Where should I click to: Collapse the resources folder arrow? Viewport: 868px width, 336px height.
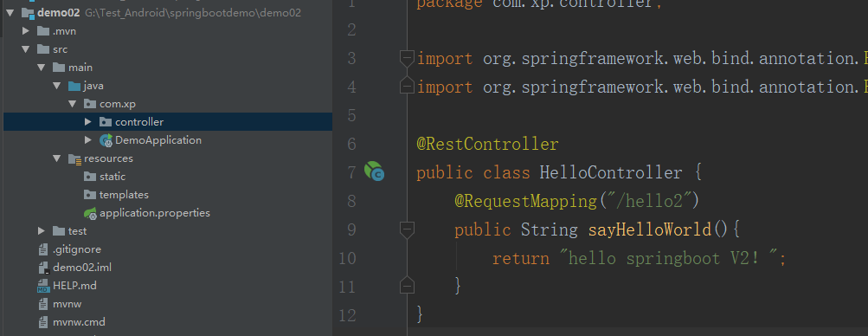click(56, 158)
